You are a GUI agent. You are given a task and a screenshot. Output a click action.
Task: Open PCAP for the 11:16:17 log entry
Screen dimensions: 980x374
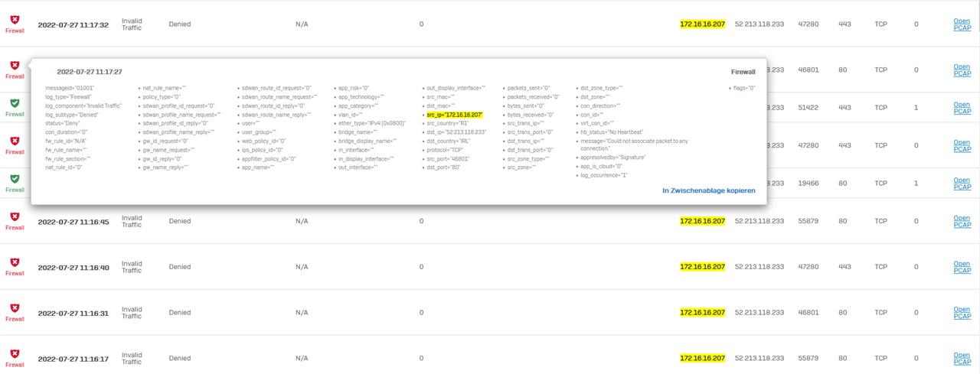coord(962,358)
